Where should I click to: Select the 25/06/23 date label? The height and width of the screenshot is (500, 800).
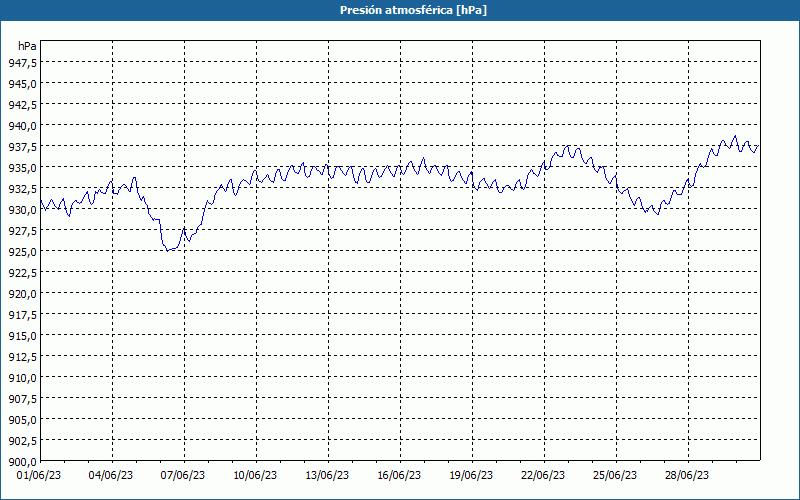coord(615,476)
